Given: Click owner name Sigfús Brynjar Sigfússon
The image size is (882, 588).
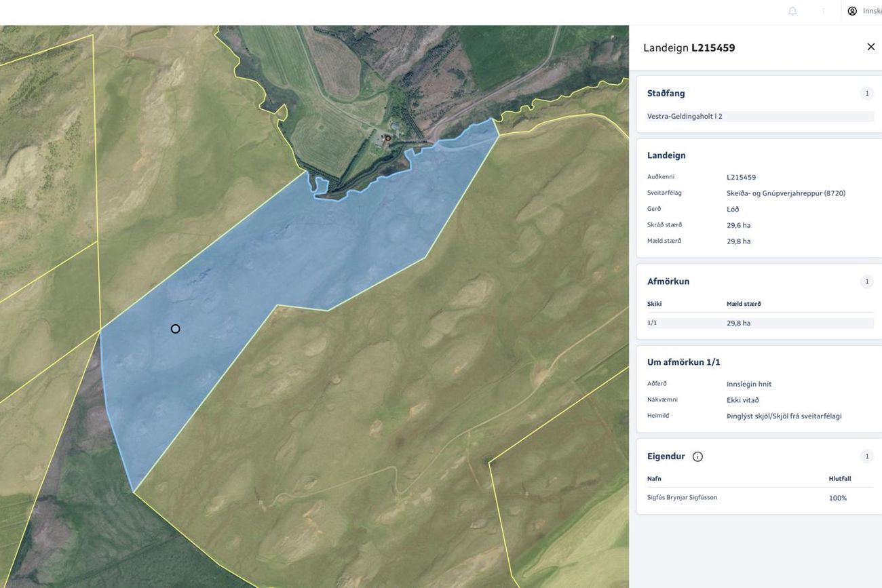Looking at the screenshot, I should click(682, 498).
